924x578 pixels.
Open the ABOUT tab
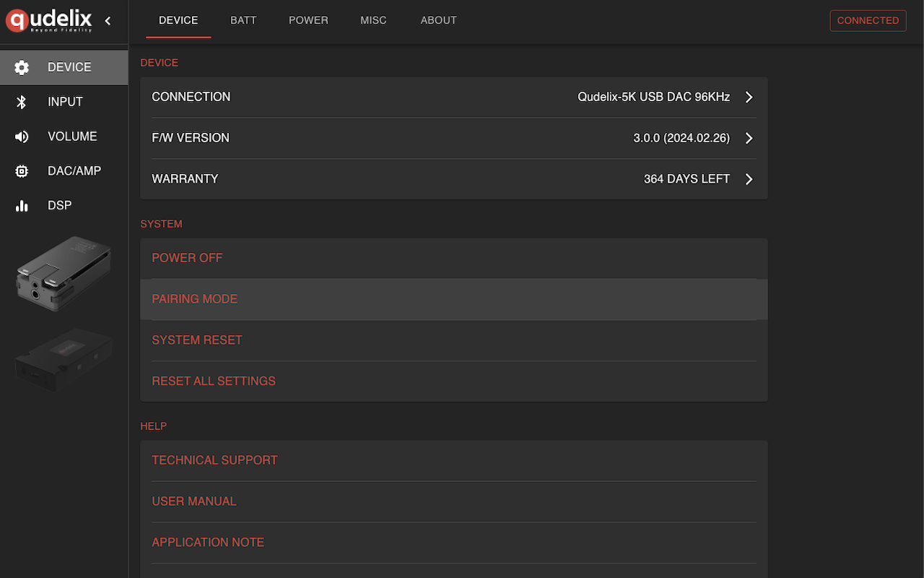click(x=438, y=20)
